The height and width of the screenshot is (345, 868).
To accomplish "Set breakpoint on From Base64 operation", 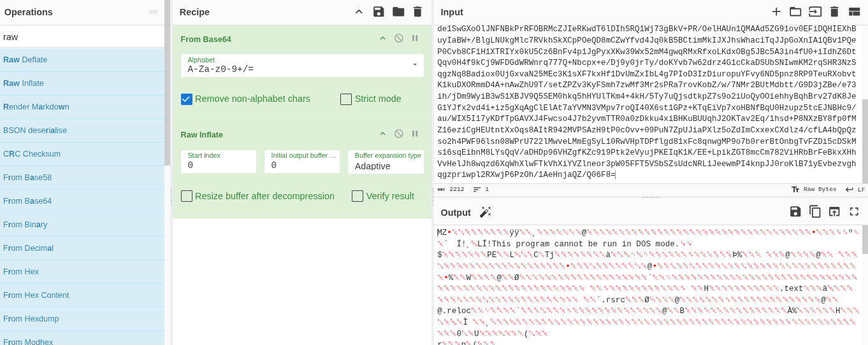I will (x=415, y=38).
